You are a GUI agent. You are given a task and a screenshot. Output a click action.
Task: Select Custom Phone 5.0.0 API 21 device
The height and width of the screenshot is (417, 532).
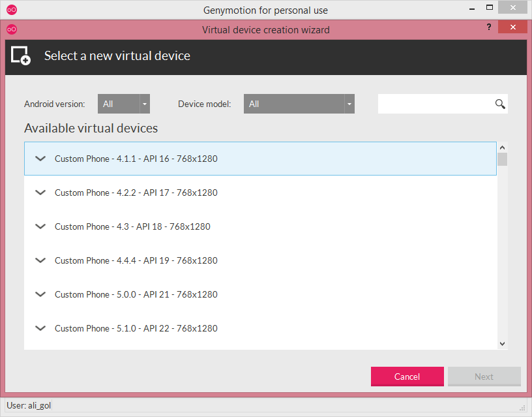pyautogui.click(x=260, y=294)
